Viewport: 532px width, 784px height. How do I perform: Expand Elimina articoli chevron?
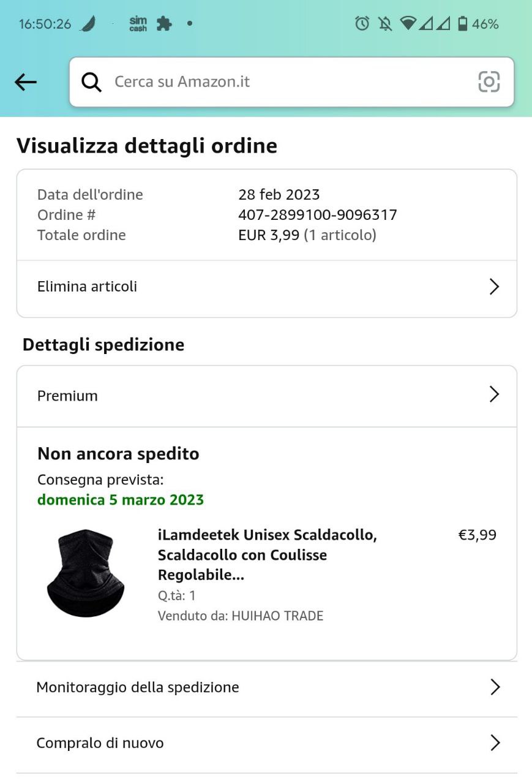tap(494, 287)
